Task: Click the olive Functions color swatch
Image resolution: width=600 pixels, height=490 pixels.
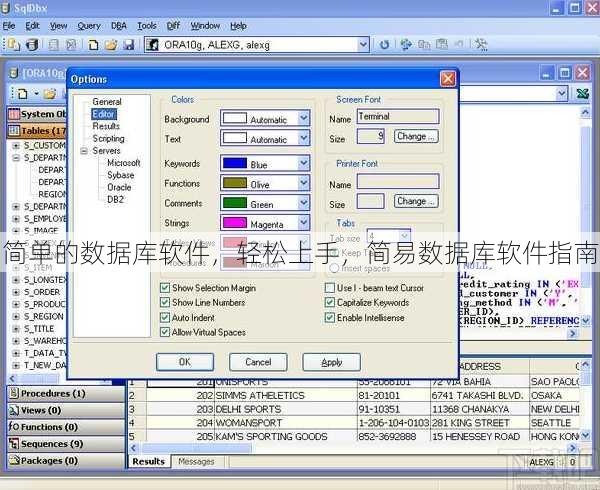Action: [x=235, y=183]
